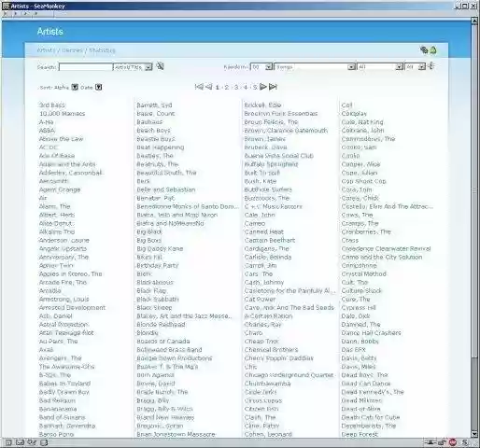
Task: Jump to page 2
Action: pyautogui.click(x=227, y=88)
